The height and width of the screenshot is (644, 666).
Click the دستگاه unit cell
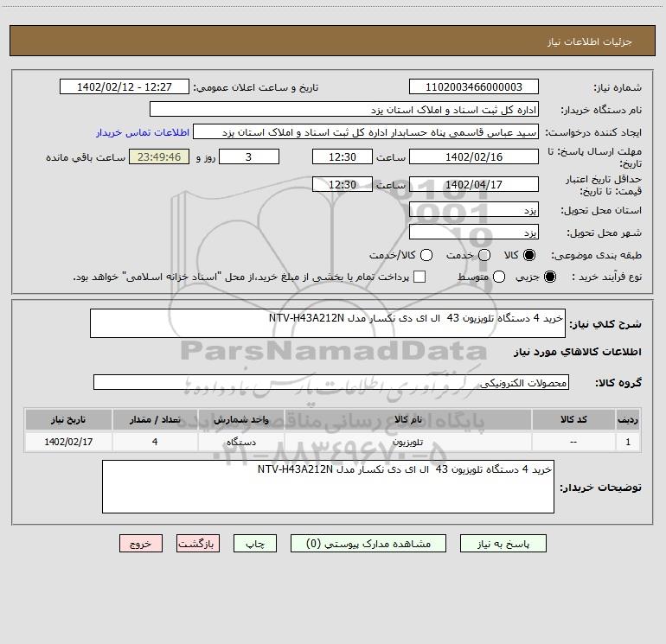point(240,442)
